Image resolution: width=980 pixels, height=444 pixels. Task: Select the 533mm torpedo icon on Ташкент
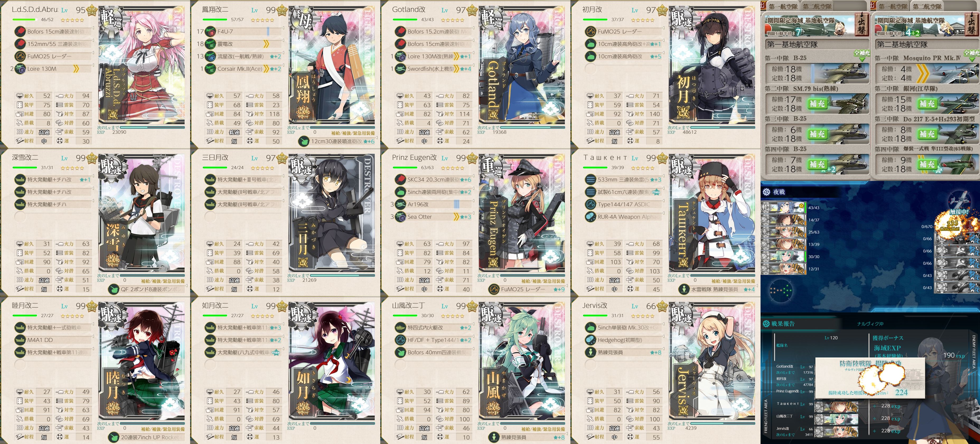[590, 179]
